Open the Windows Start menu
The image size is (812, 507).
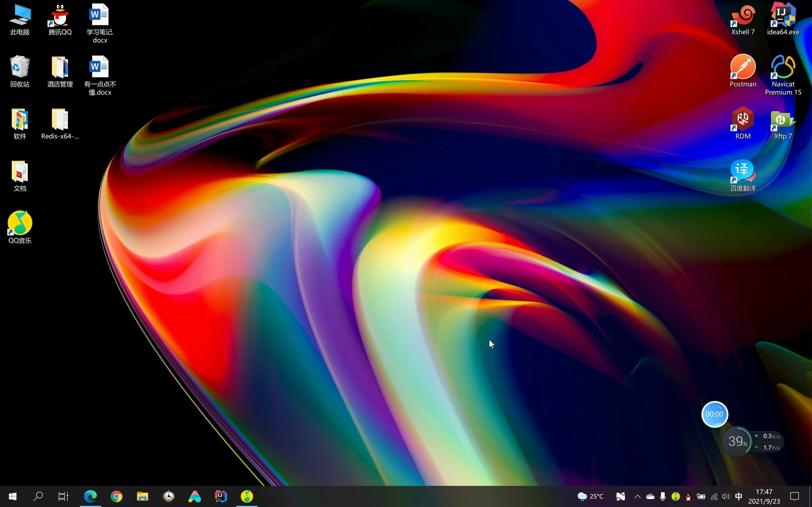coord(13,496)
